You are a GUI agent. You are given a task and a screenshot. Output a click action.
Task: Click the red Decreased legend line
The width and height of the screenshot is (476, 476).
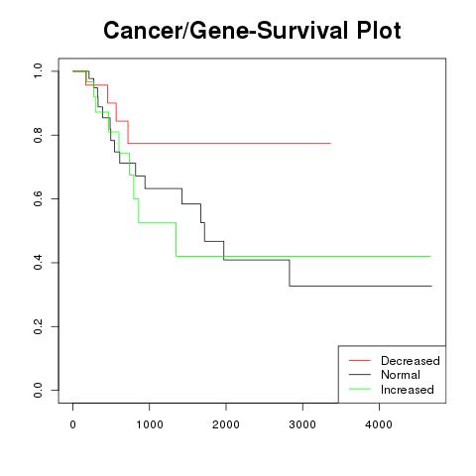[360, 360]
